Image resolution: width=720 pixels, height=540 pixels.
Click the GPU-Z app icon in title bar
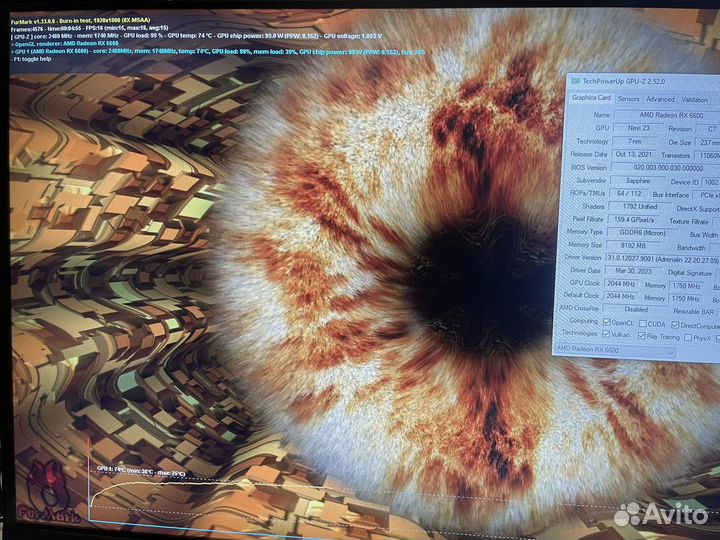click(574, 80)
